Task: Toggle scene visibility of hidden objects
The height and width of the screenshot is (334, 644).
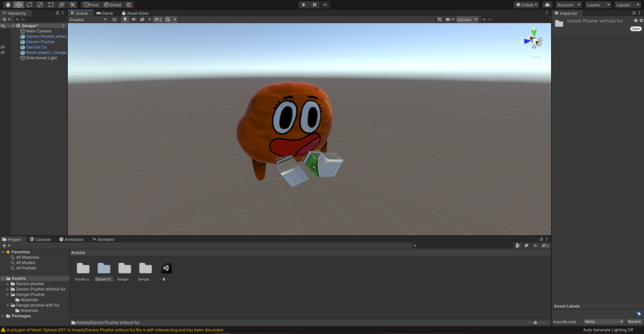Action: coord(158,19)
